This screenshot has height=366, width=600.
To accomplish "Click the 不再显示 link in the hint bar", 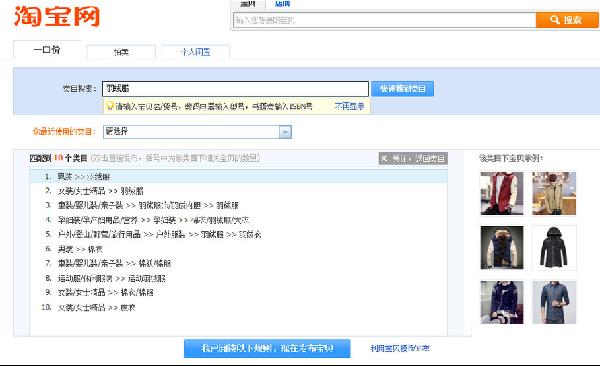I will coord(349,106).
